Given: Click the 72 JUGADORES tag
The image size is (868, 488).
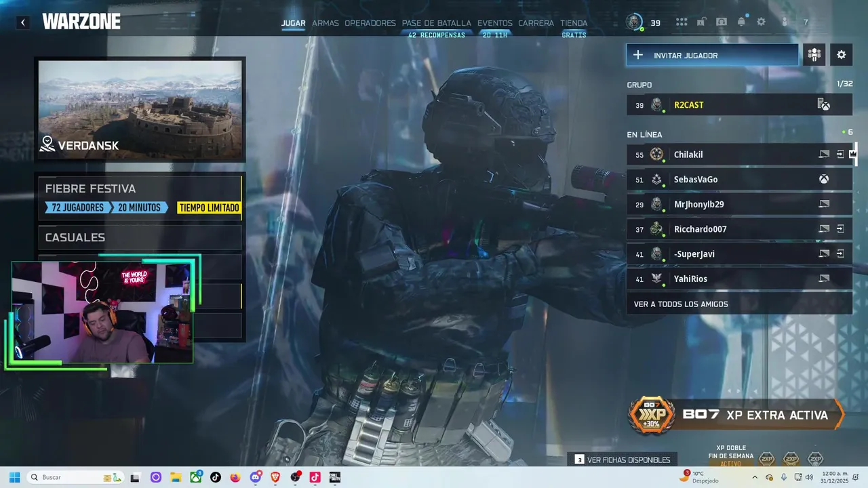Looking at the screenshot, I should point(78,207).
